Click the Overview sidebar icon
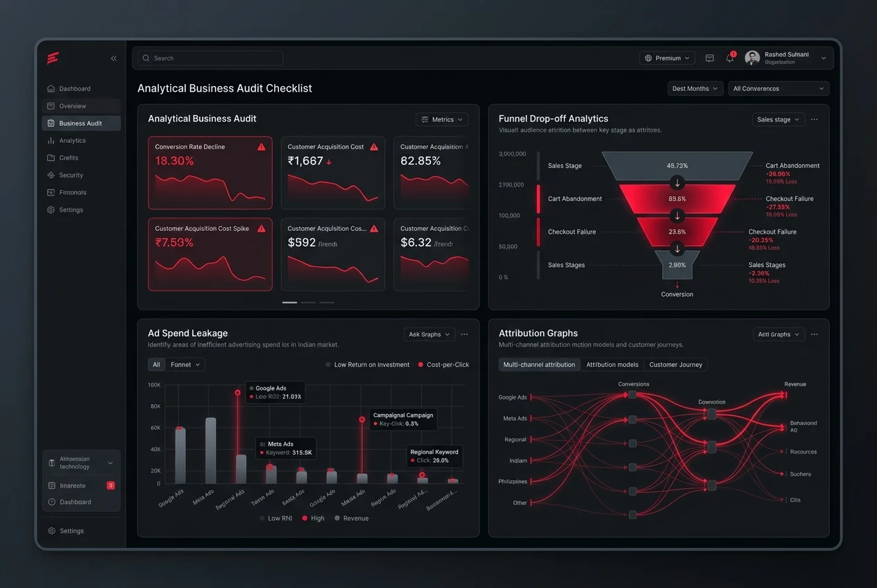Viewport: 877px width, 588px height. click(x=51, y=106)
